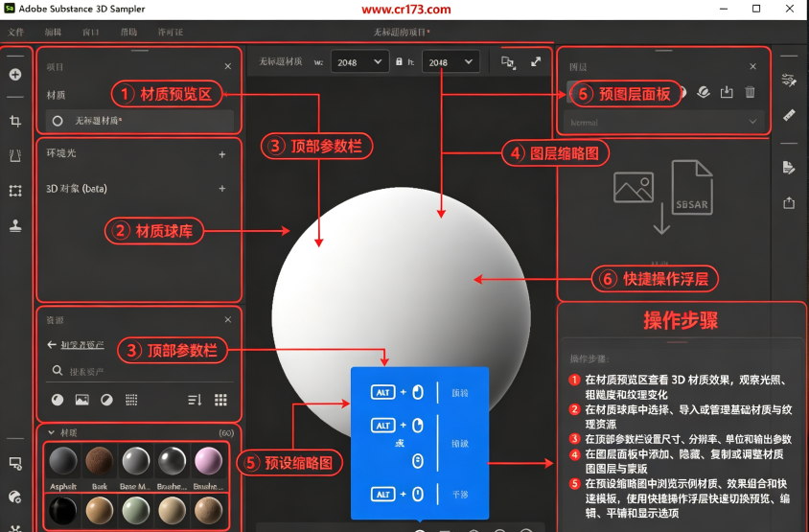Click the ruler measure icon in right sidebar
Image resolution: width=809 pixels, height=532 pixels.
(x=789, y=115)
